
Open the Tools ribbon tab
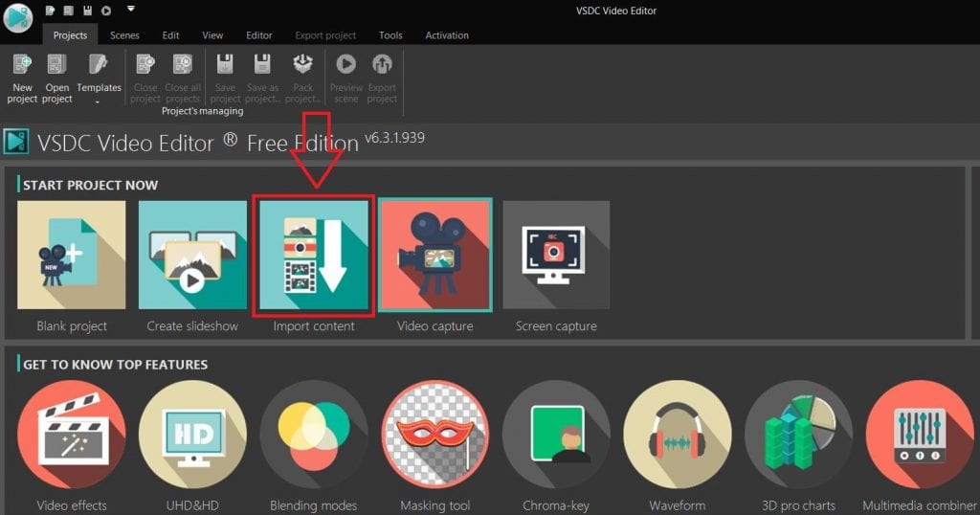pos(390,35)
